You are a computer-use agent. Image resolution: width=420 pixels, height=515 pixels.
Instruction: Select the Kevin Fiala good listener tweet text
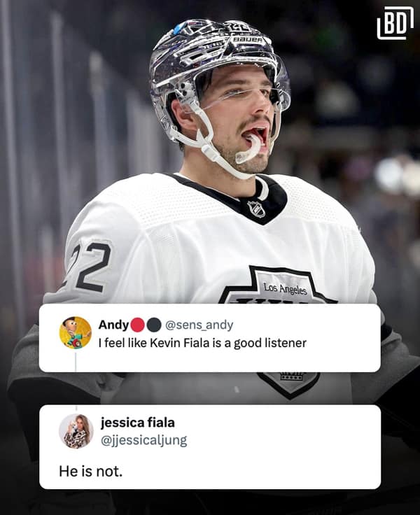[x=202, y=343]
